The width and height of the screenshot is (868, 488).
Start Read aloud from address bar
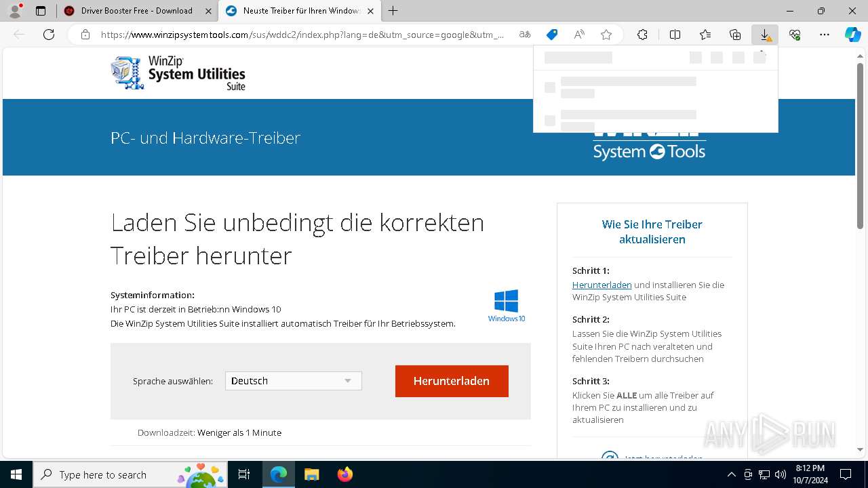pos(579,35)
